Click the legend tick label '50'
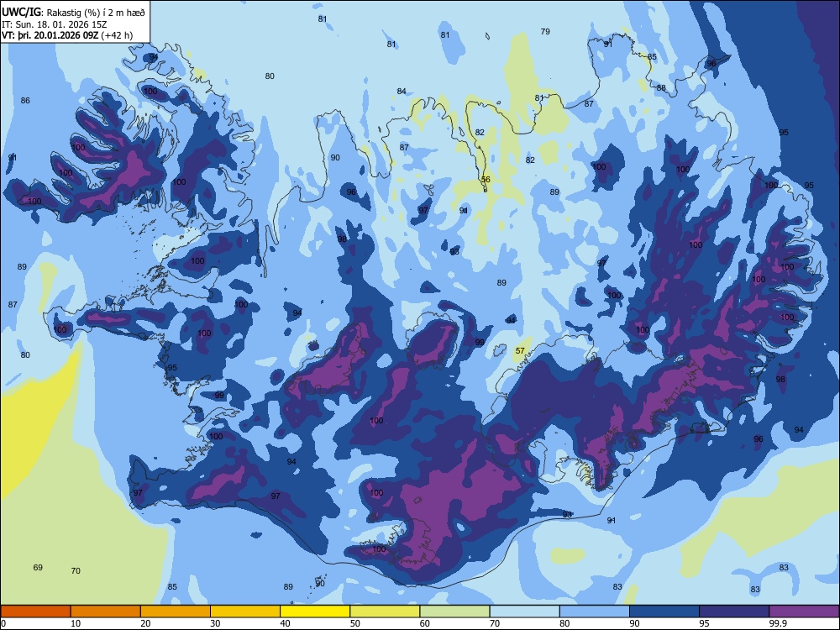This screenshot has height=630, width=840. pos(354,623)
